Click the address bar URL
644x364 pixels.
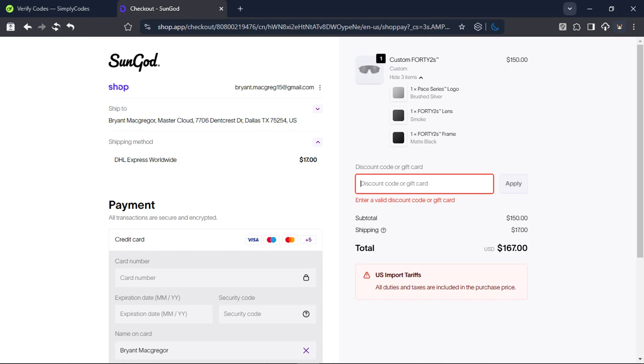tap(304, 27)
